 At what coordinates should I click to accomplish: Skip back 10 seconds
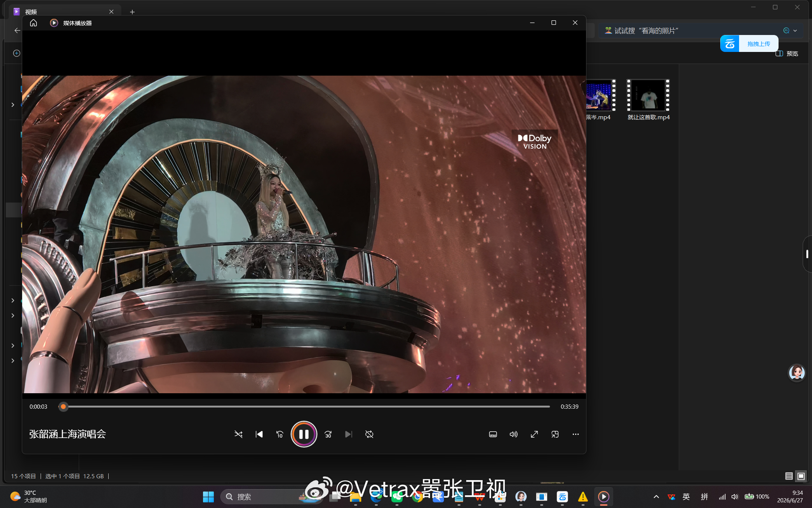(280, 434)
